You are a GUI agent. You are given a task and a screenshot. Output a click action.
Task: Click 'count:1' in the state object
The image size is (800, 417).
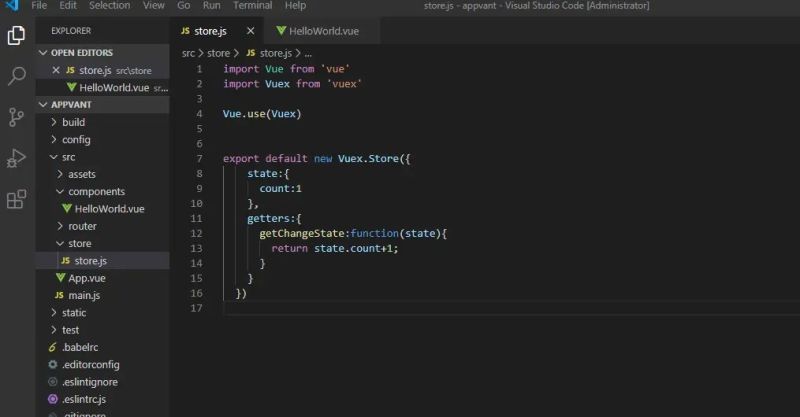coord(280,188)
